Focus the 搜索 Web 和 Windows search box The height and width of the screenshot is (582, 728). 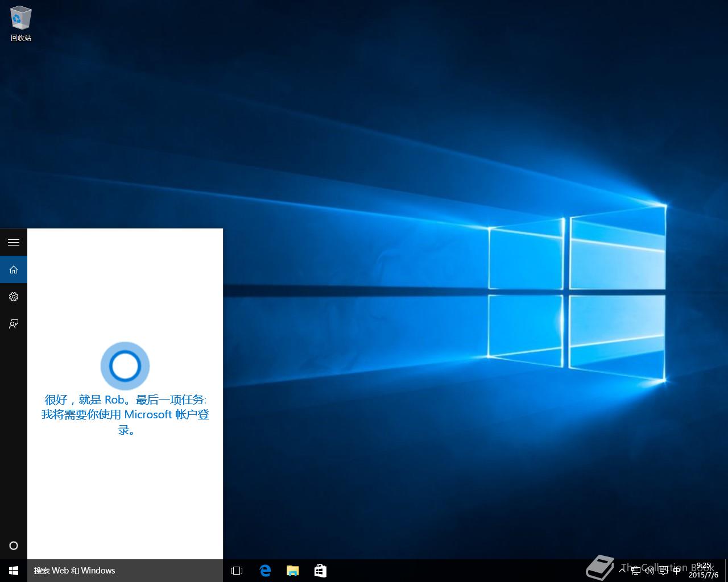tap(125, 571)
